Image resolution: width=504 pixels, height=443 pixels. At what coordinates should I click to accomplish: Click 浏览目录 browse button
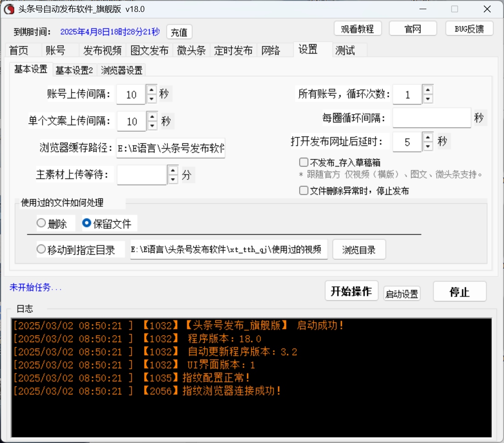coord(359,250)
